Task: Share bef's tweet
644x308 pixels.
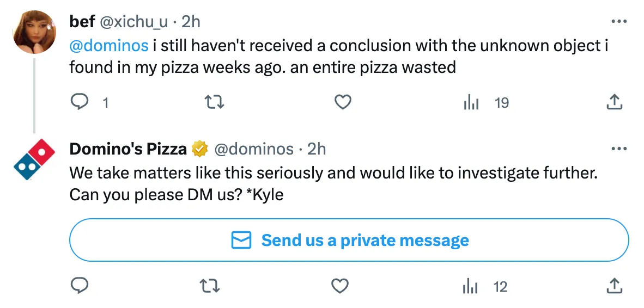Action: click(x=614, y=102)
